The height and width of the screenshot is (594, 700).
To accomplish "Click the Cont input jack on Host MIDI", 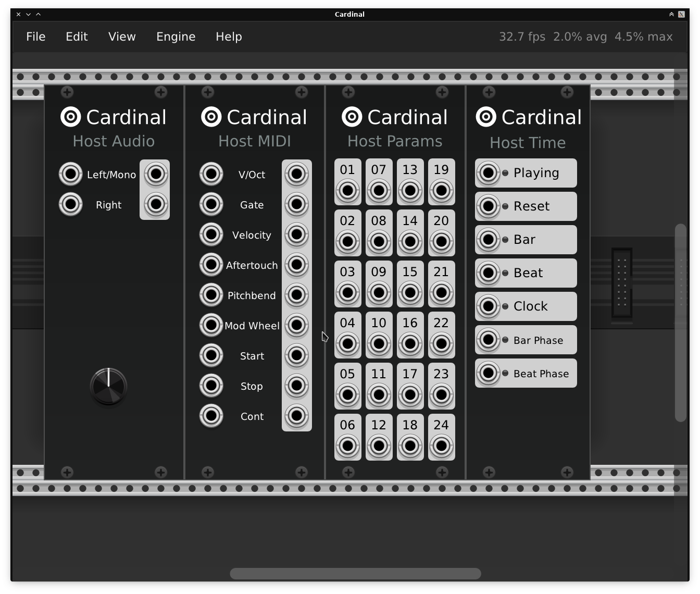I will pyautogui.click(x=211, y=416).
